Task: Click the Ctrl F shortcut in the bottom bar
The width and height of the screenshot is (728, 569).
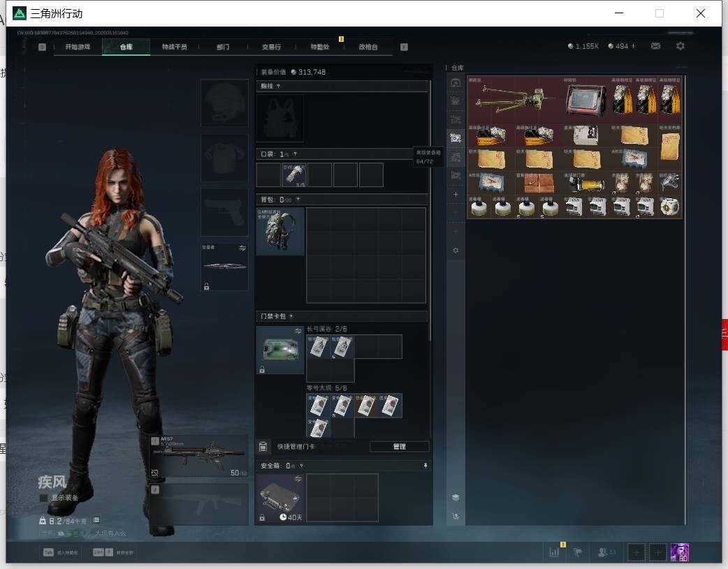Action: click(x=113, y=552)
